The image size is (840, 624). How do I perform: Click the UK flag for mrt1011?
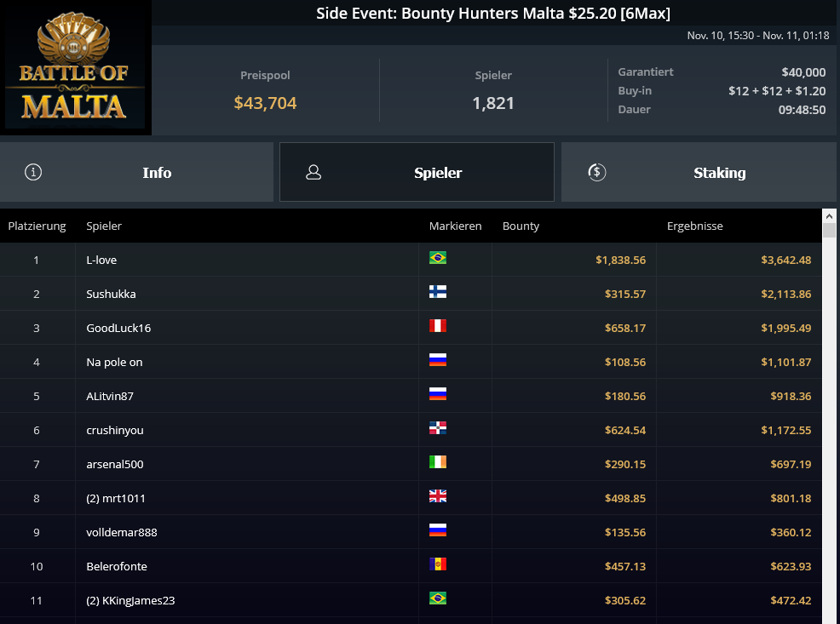(x=438, y=496)
